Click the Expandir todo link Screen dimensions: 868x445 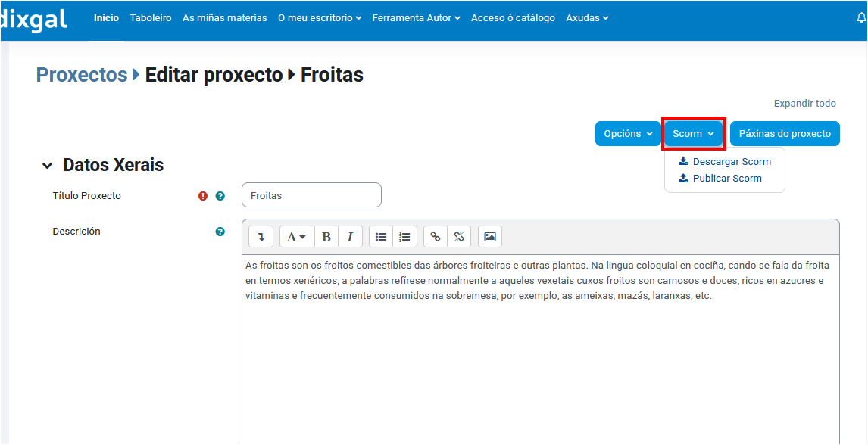pyautogui.click(x=804, y=104)
